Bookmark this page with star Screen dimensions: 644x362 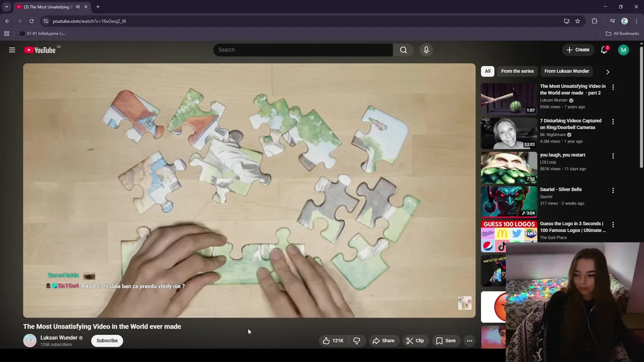(578, 21)
